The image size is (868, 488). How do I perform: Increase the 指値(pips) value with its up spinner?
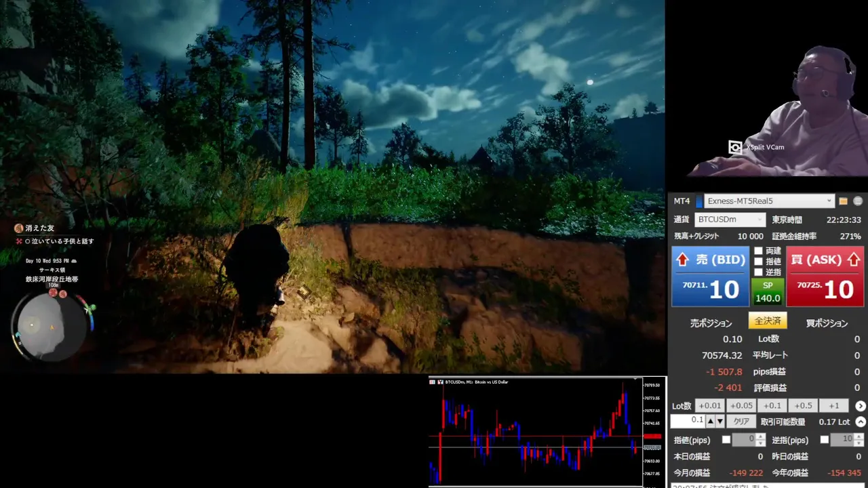pyautogui.click(x=760, y=436)
